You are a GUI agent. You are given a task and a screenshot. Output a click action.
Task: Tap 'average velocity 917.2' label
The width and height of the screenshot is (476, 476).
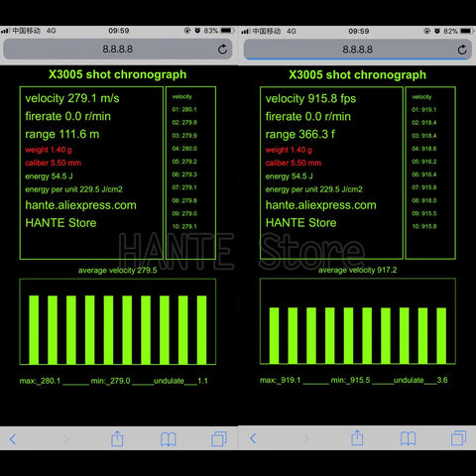pos(357,270)
